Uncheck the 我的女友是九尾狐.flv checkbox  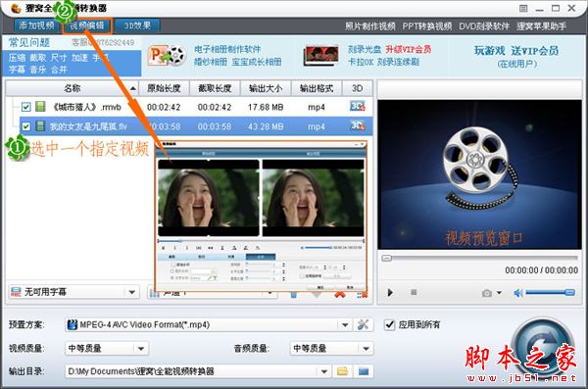click(x=25, y=126)
